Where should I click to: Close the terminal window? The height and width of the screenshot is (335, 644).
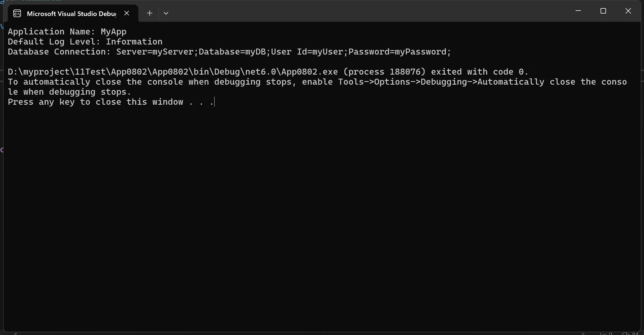(628, 11)
